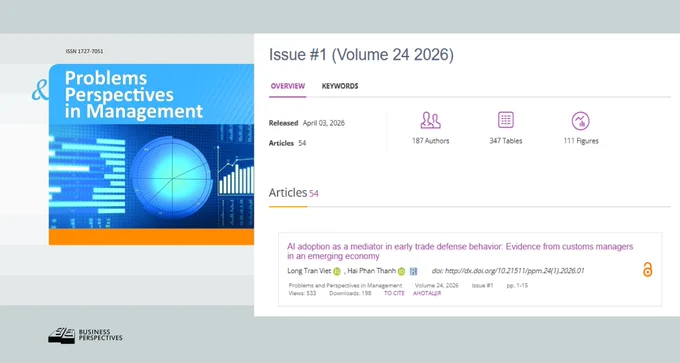Screen dimensions: 680x363
Task: Click the Figures chart icon
Action: [581, 121]
